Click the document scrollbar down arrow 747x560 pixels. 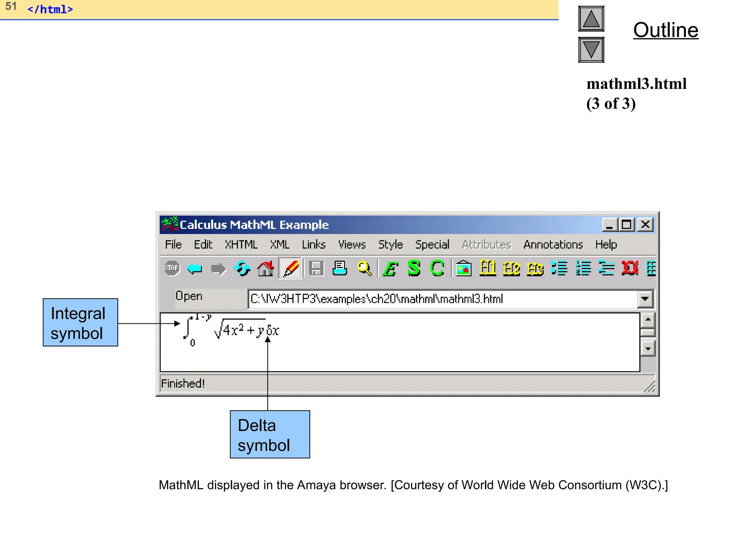(x=648, y=349)
